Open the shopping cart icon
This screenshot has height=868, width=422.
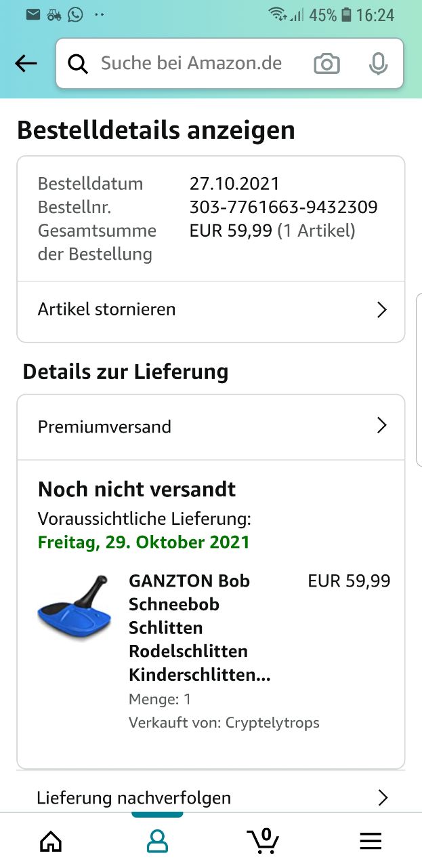[x=263, y=841]
